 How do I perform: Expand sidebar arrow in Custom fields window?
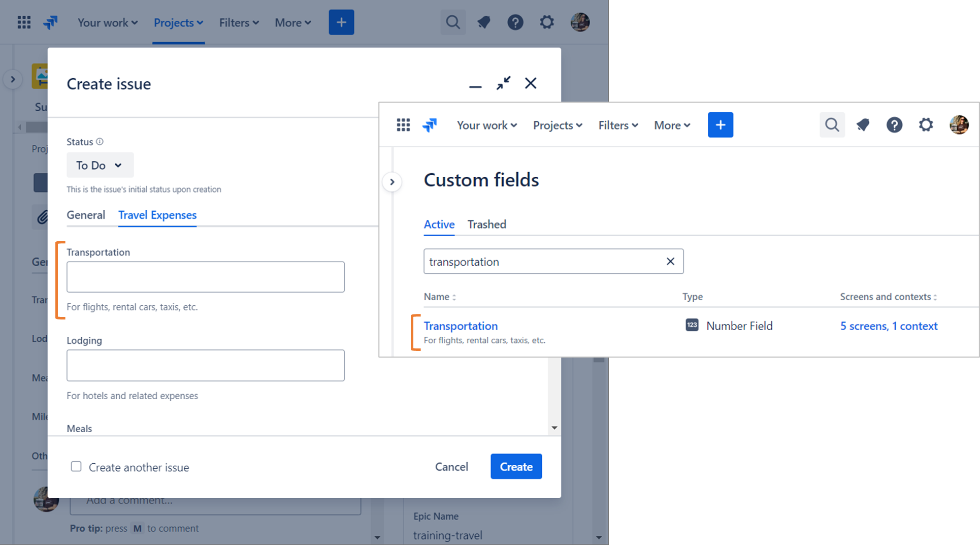(392, 182)
